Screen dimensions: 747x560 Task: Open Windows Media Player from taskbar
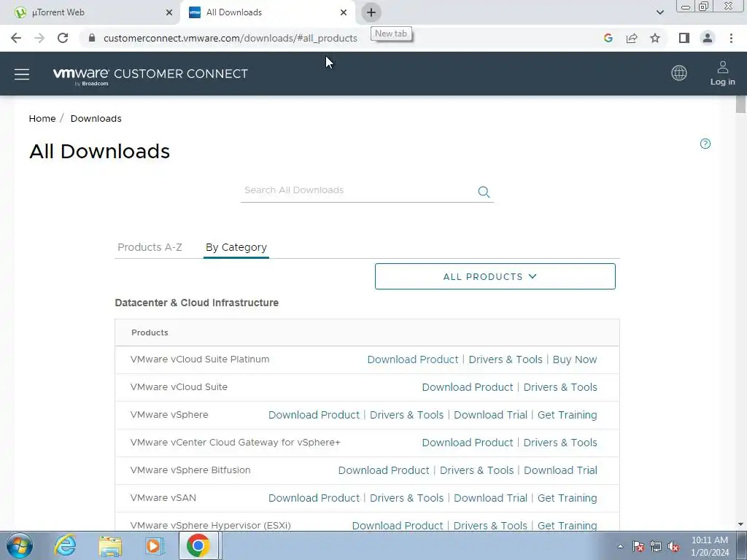pyautogui.click(x=153, y=545)
